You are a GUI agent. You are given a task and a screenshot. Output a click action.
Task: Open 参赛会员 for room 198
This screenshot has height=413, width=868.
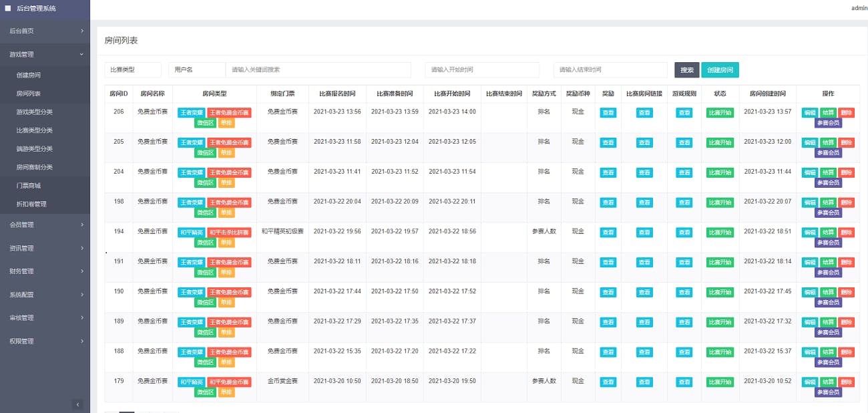pos(828,213)
